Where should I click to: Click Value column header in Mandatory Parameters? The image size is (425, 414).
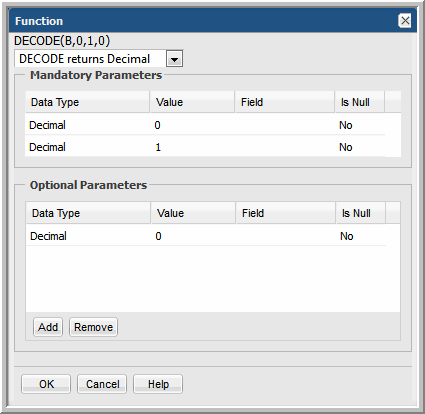(192, 102)
